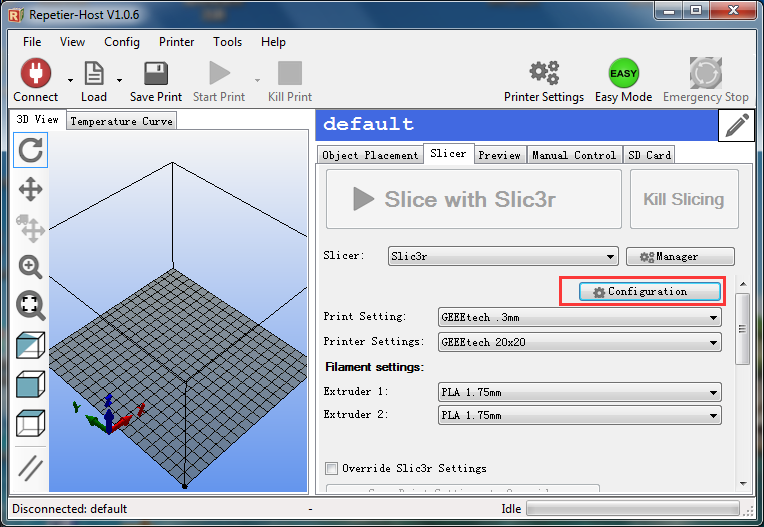Click the Configuration button

650,292
